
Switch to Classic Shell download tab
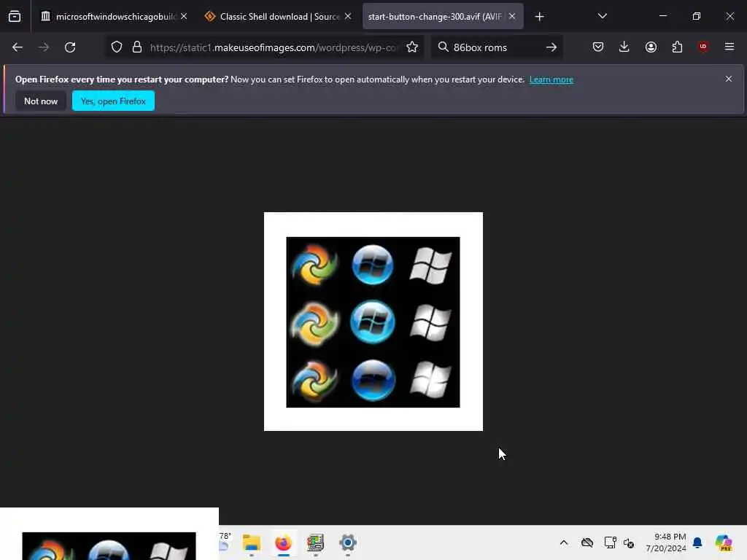279,17
